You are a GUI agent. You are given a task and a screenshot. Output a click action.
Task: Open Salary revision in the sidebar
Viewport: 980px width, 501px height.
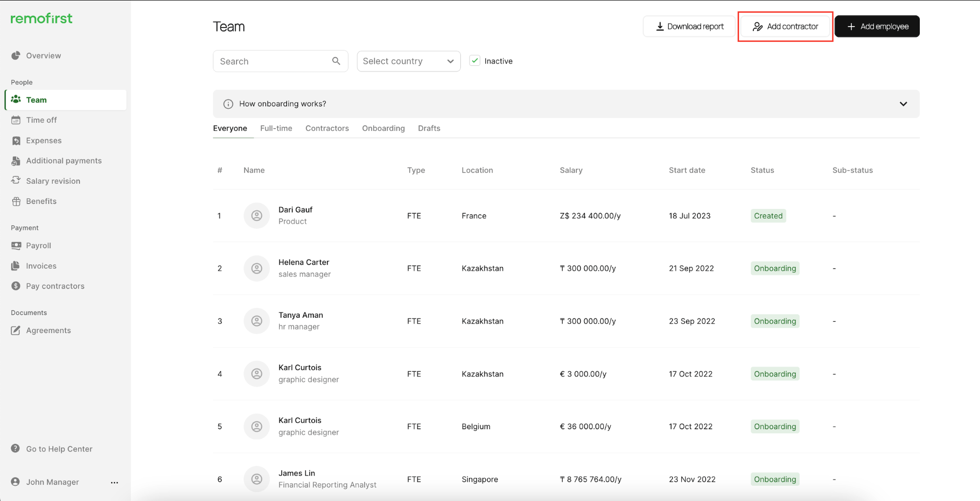(53, 181)
